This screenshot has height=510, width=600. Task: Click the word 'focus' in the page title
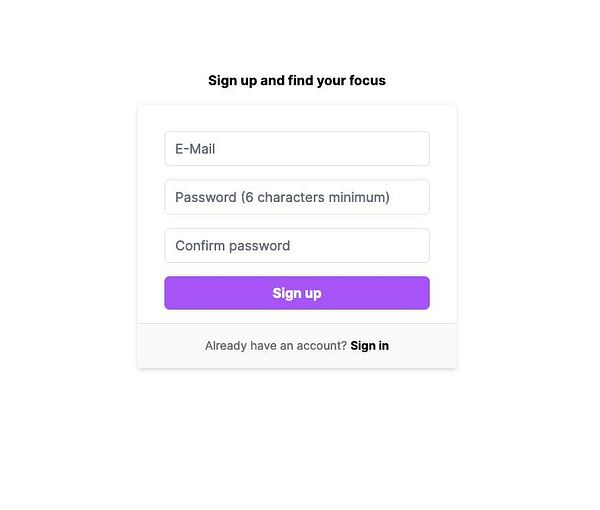[x=367, y=80]
